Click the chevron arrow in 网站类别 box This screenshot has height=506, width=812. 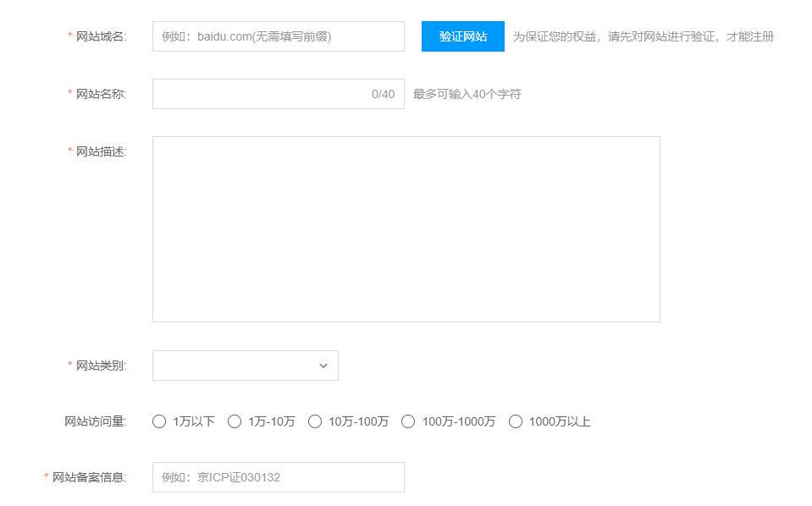point(323,366)
